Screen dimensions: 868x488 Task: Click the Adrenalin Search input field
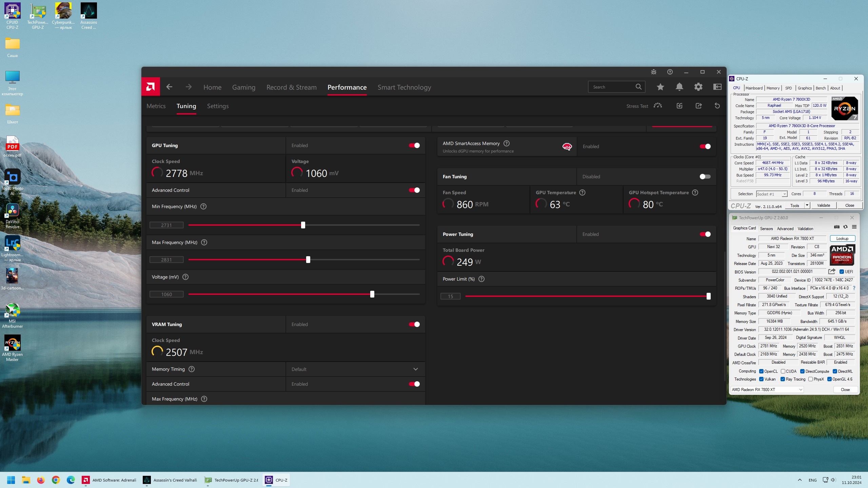[612, 87]
